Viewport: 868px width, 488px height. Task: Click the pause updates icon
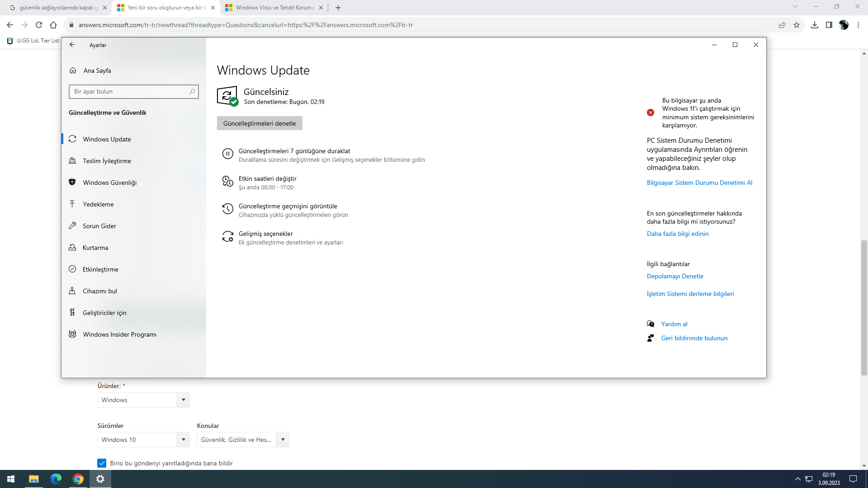pyautogui.click(x=227, y=154)
